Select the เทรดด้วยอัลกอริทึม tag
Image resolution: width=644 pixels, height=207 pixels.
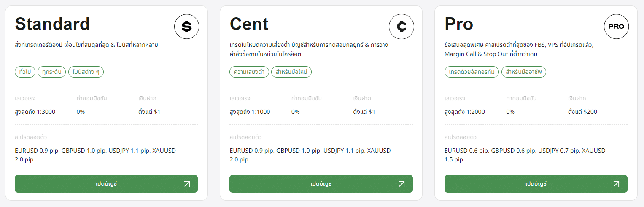472,72
